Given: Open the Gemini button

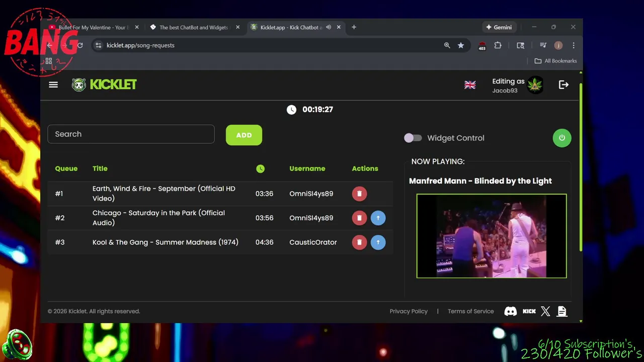Looking at the screenshot, I should click(x=499, y=27).
